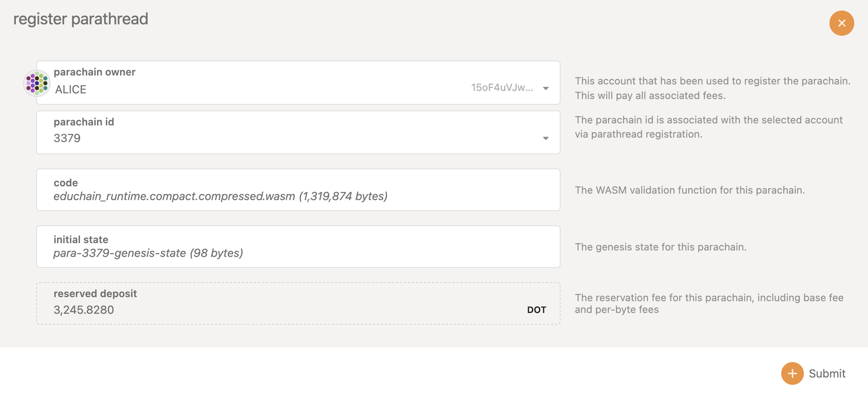Click the initial state upload area
Screen dimensions: 868x397
[284, 246]
